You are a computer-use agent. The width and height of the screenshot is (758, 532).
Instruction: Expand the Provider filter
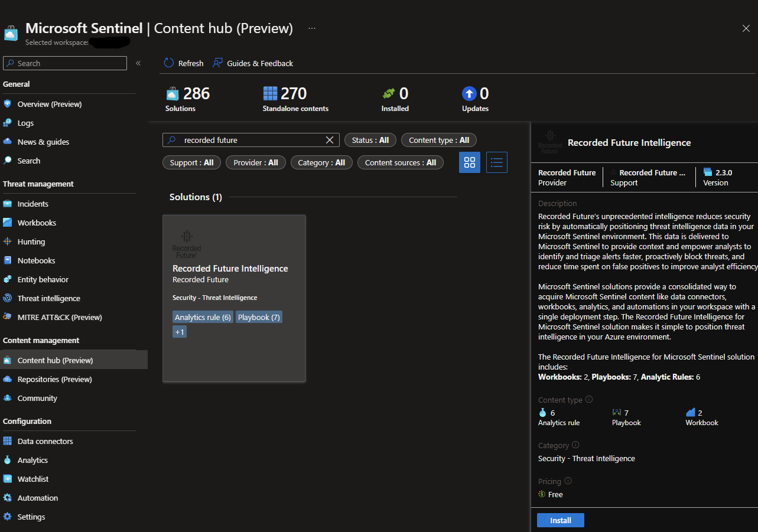coord(255,162)
